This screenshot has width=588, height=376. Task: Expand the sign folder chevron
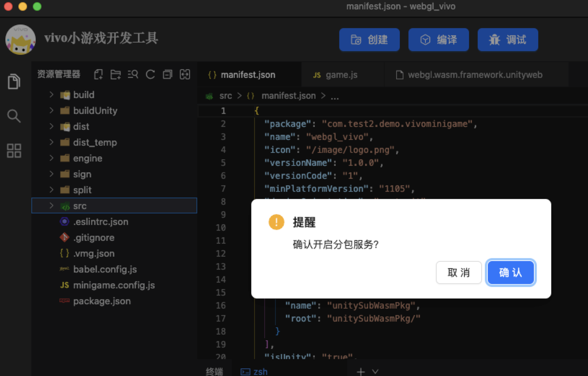[51, 174]
